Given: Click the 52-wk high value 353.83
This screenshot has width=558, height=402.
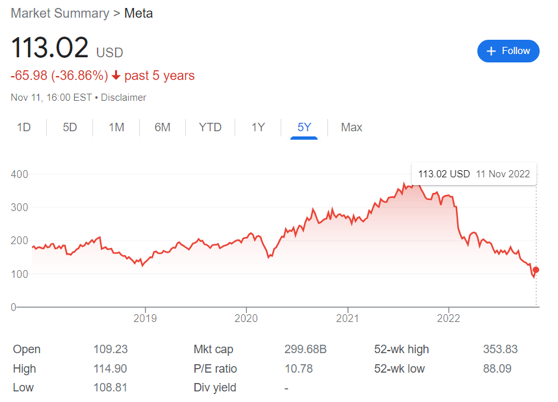Looking at the screenshot, I should point(500,349).
